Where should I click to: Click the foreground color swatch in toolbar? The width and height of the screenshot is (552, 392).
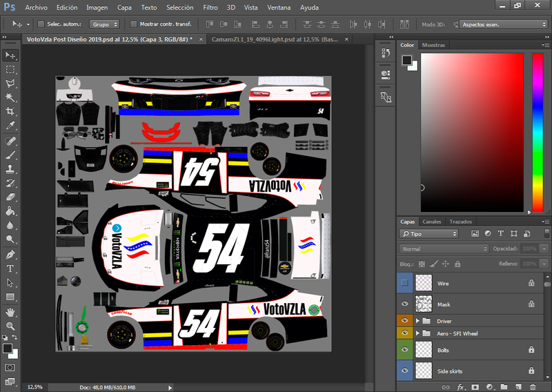(8, 349)
